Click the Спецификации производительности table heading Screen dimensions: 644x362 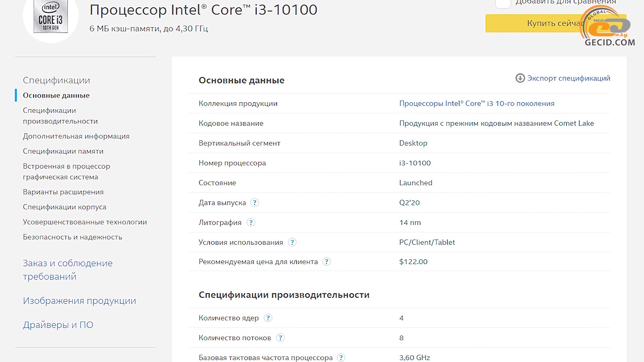pos(284,295)
